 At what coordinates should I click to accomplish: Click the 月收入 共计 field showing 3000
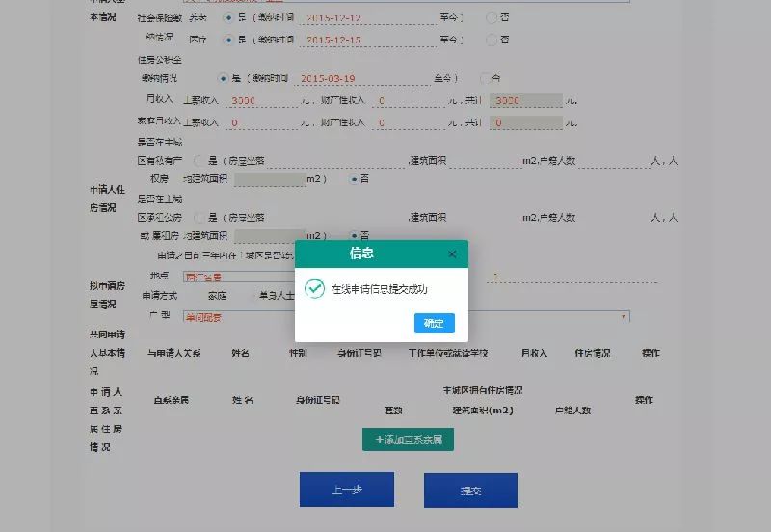[525, 101]
